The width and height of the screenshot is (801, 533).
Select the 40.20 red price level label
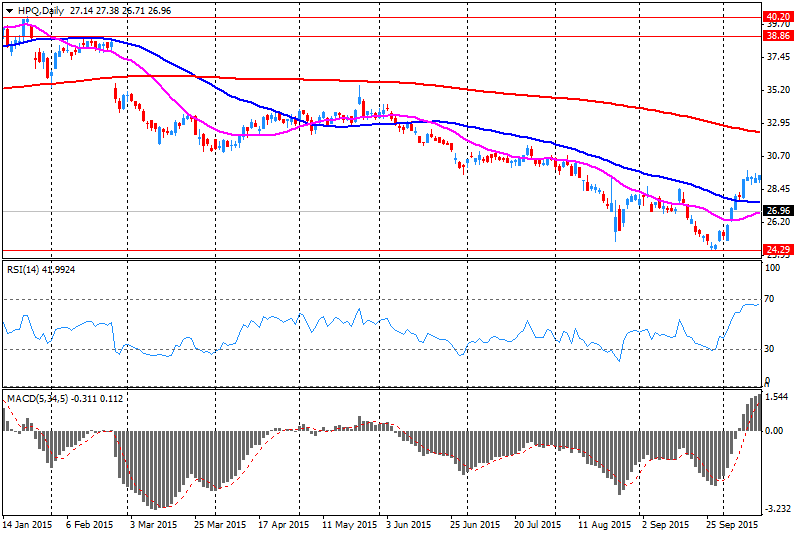[779, 17]
